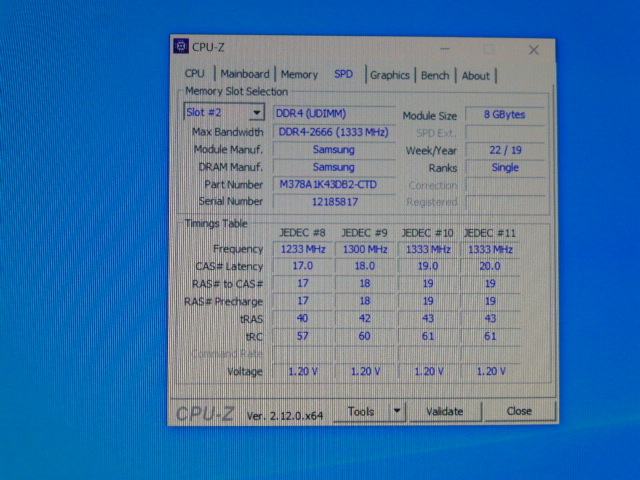This screenshot has height=480, width=640.
Task: Click the Part Number label
Action: tap(233, 185)
